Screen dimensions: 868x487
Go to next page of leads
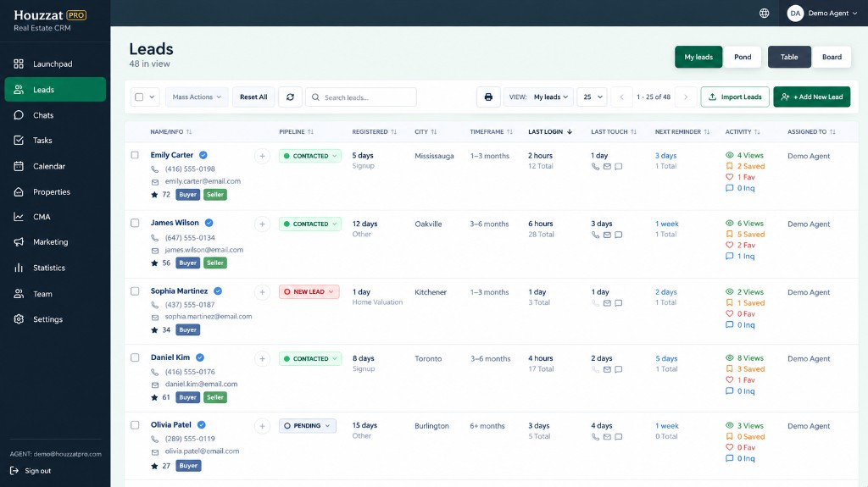tap(686, 97)
